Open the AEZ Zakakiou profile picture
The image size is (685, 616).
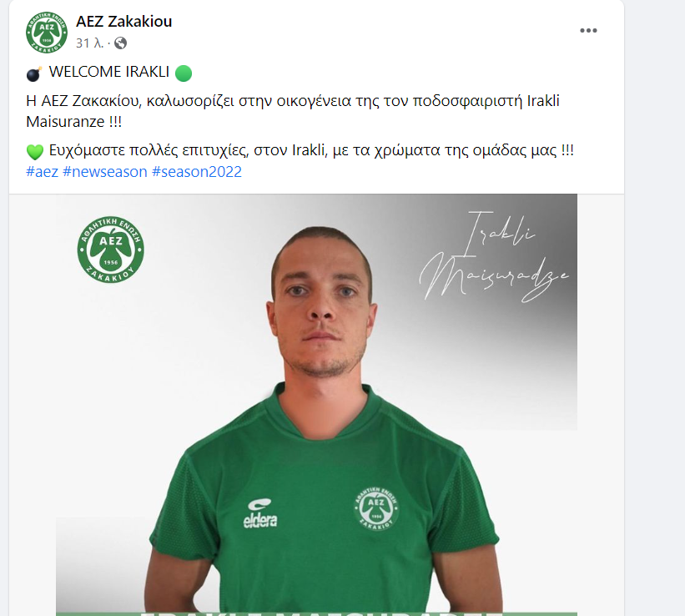(47, 33)
